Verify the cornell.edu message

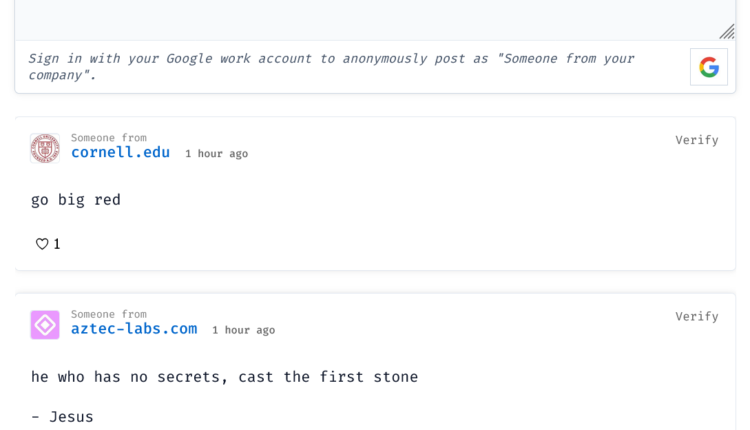click(x=696, y=140)
